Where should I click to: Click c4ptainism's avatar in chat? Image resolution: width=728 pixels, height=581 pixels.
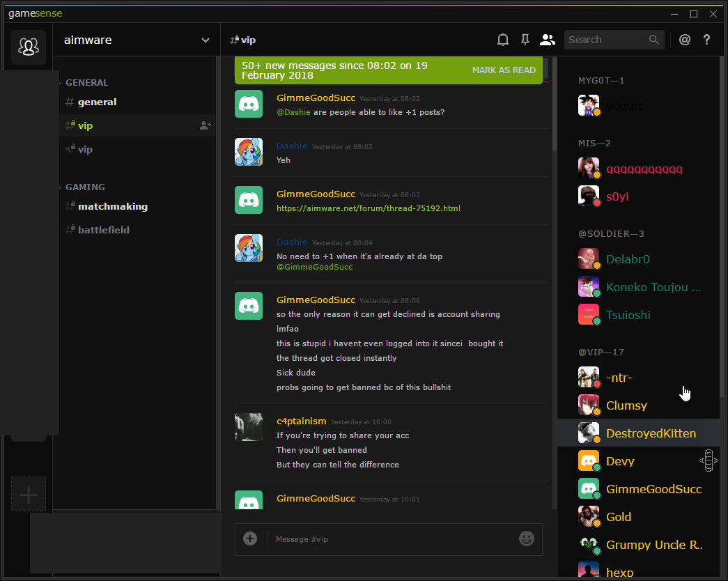[249, 427]
